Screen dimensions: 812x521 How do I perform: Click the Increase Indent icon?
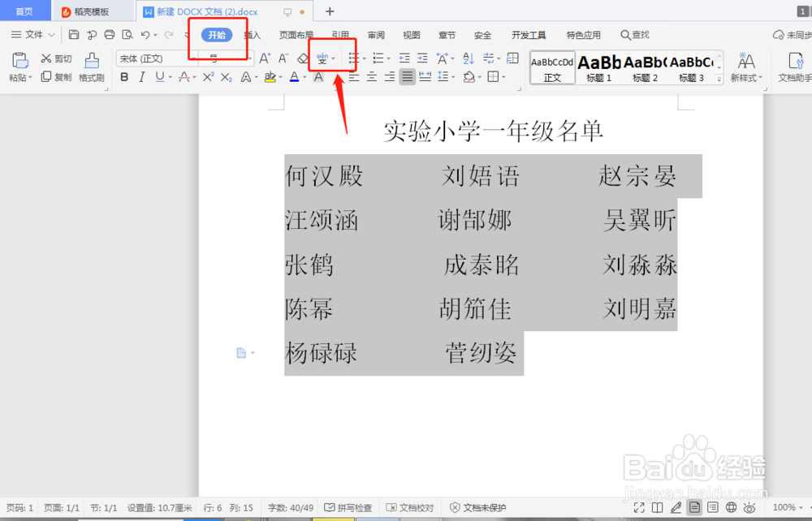click(422, 58)
